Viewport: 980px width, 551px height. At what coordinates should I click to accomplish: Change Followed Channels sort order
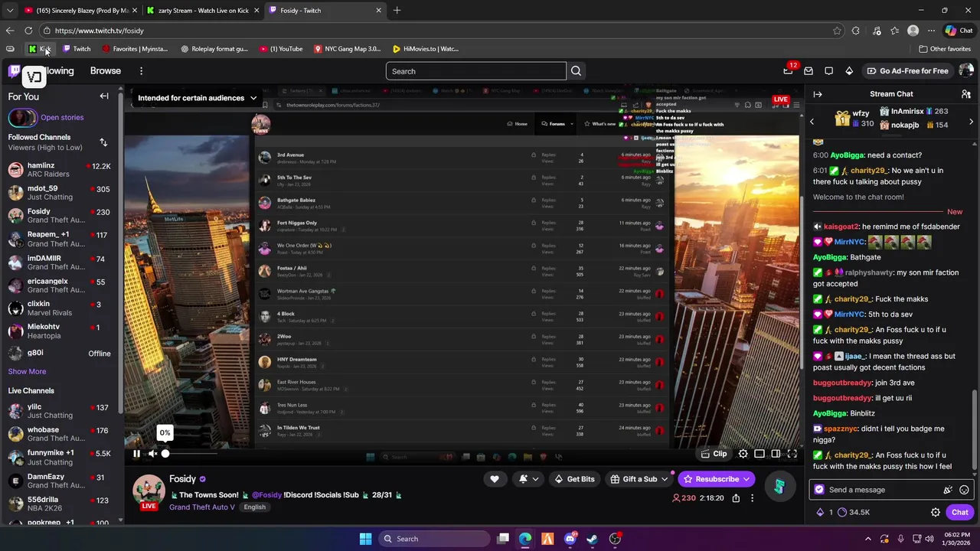103,142
